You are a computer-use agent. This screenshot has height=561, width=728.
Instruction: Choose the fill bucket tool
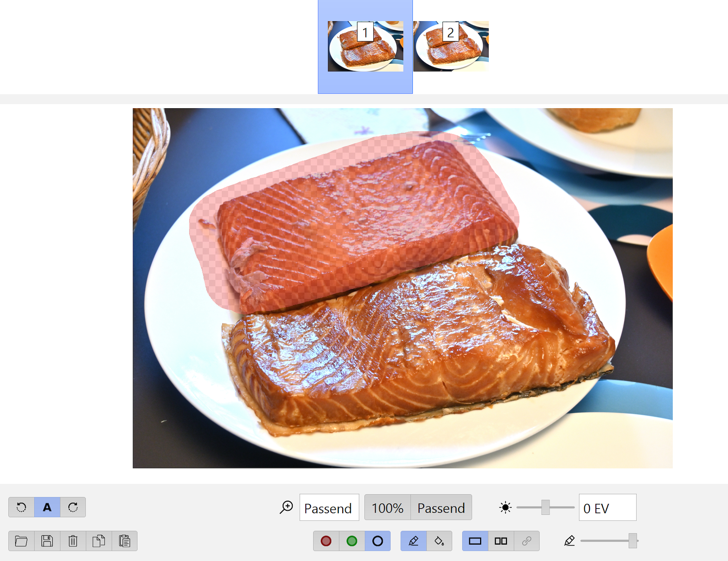439,541
